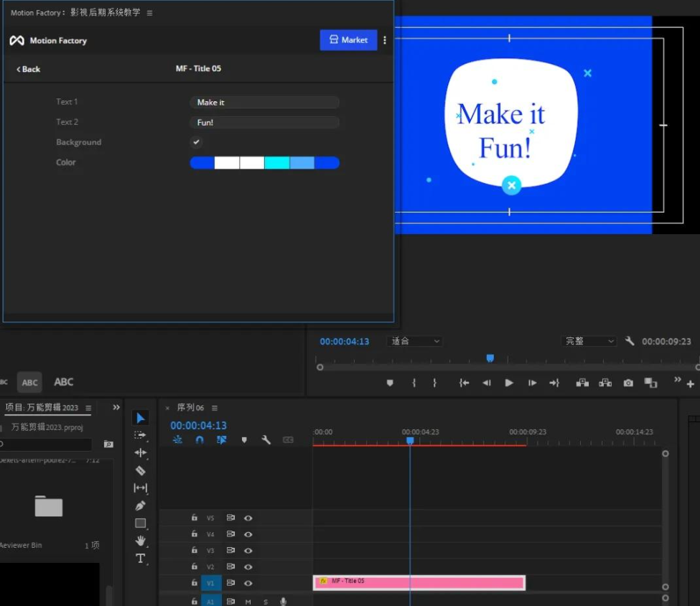
Task: Open Motion Factory three-dot options menu
Action: pyautogui.click(x=385, y=40)
